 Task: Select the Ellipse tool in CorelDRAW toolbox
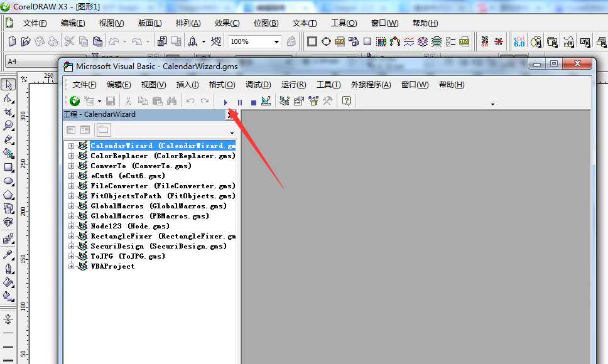pyautogui.click(x=8, y=181)
